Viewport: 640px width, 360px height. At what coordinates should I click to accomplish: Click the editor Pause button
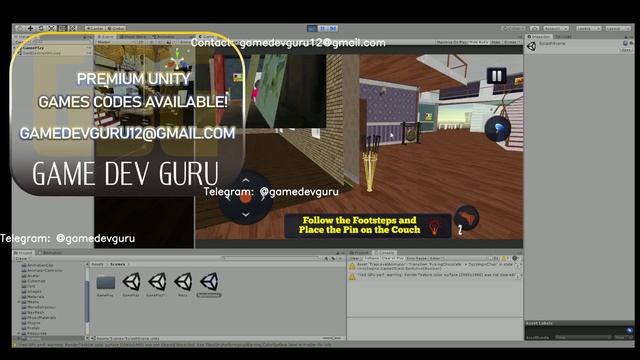(322, 28)
